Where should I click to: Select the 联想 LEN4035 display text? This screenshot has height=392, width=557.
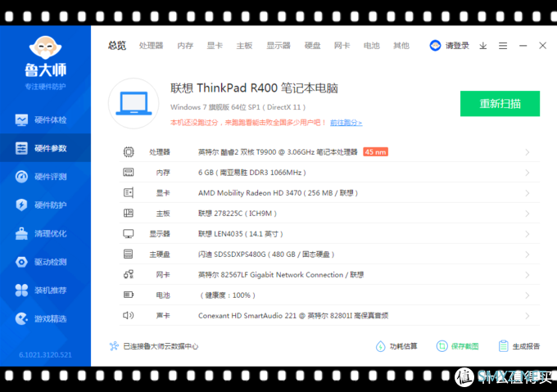click(x=241, y=234)
